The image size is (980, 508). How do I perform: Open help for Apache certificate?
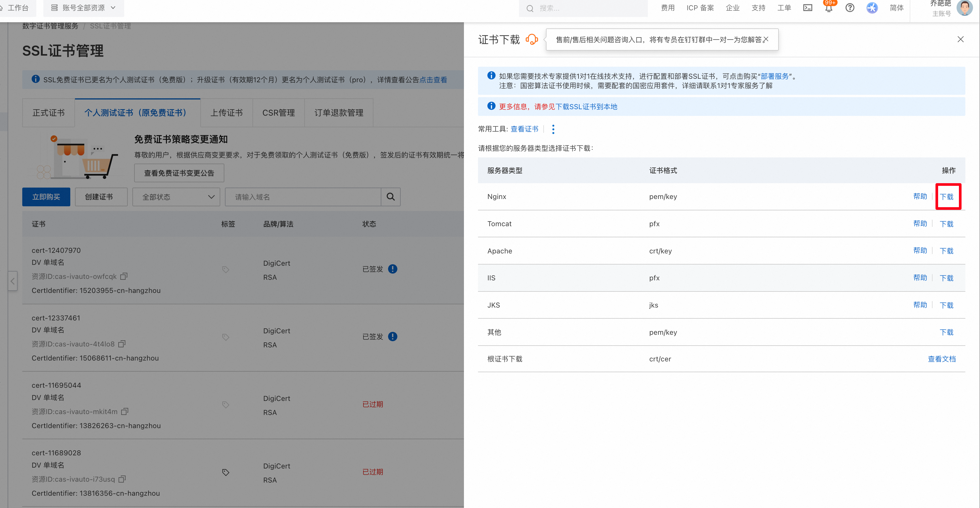click(920, 250)
